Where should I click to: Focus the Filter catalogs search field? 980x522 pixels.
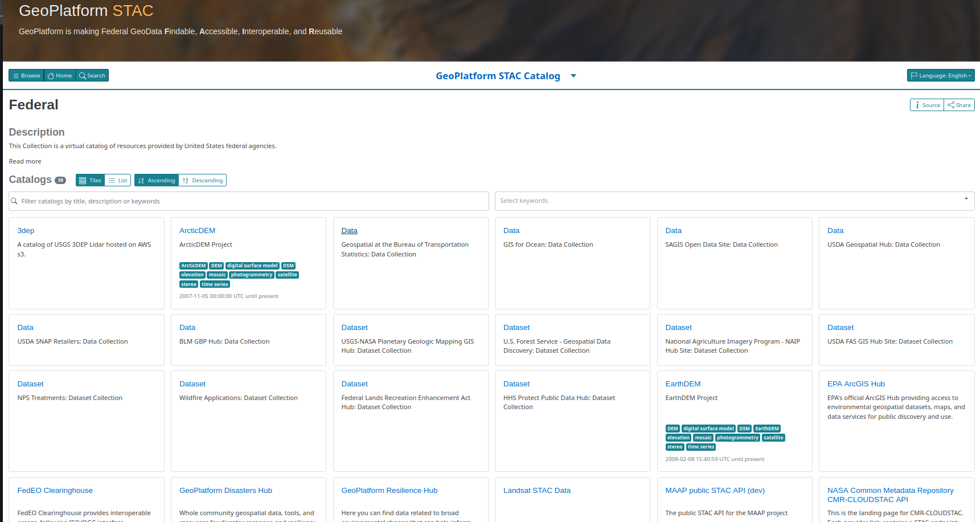click(x=249, y=201)
